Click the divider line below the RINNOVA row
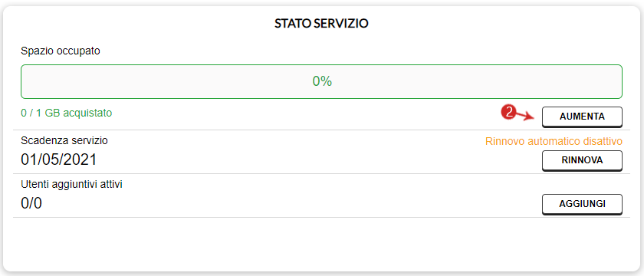This screenshot has width=644, height=276. [x=321, y=174]
